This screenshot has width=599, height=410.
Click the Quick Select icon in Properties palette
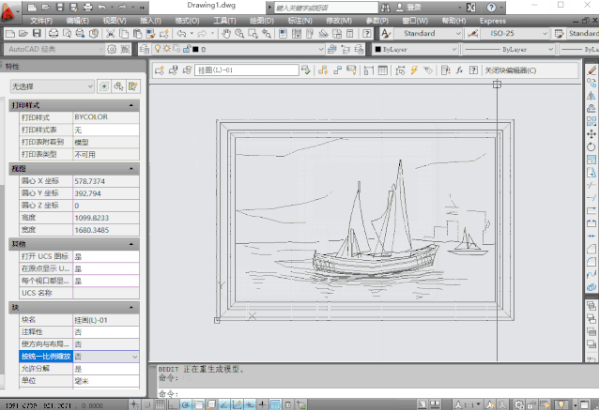click(133, 86)
